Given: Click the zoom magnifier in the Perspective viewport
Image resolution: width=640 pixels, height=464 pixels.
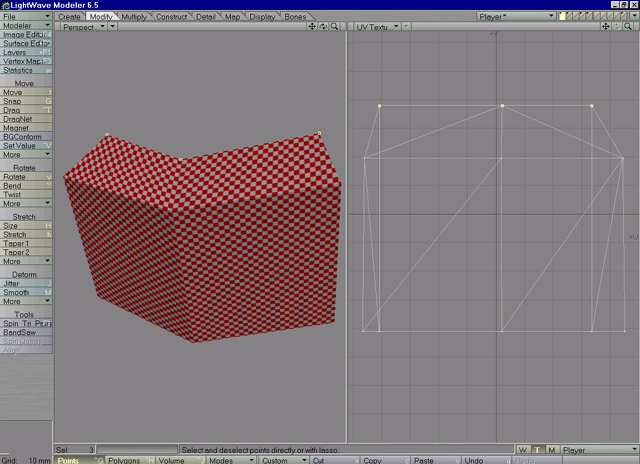Looking at the screenshot, I should [334, 27].
